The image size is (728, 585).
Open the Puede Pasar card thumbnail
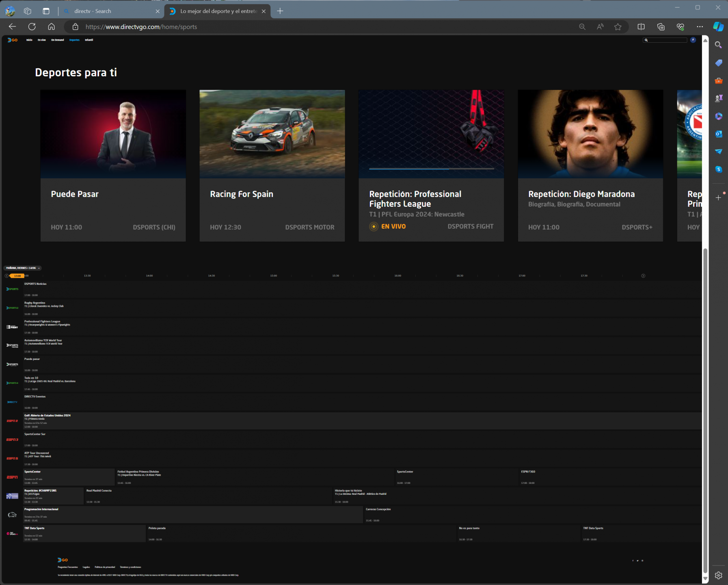click(x=113, y=134)
